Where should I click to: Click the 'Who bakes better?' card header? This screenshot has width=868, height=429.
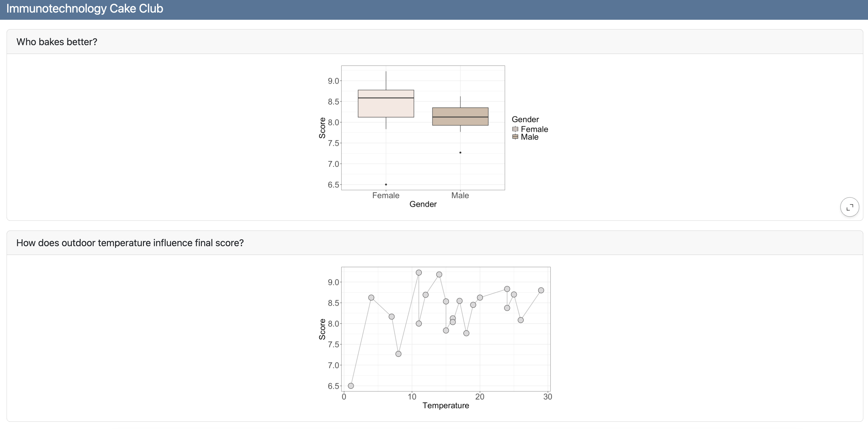coord(57,42)
